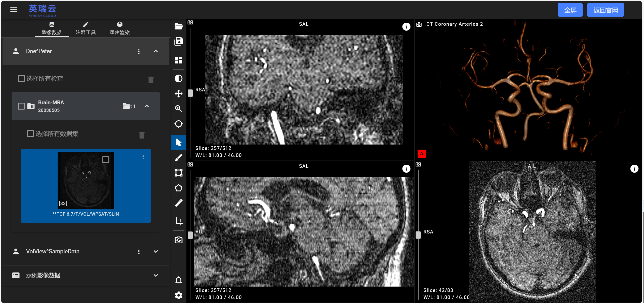Expand the VolView^SampleData patient section
Viewport: 644px width, 303px height.
click(x=156, y=252)
